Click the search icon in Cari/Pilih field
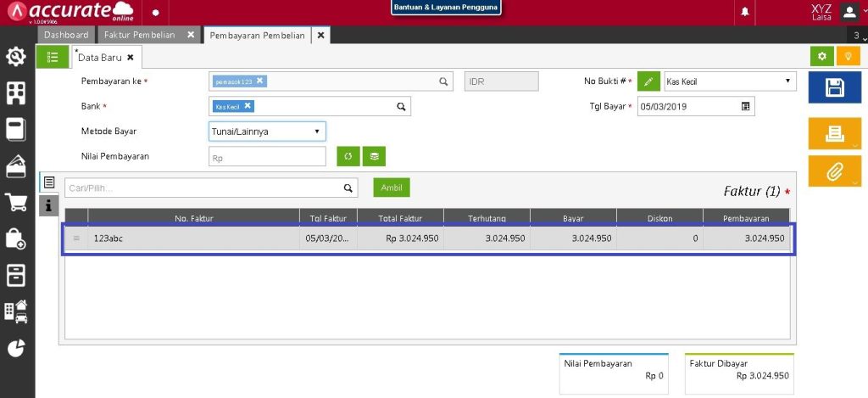Screen dimensions: 868x398 click(x=348, y=188)
